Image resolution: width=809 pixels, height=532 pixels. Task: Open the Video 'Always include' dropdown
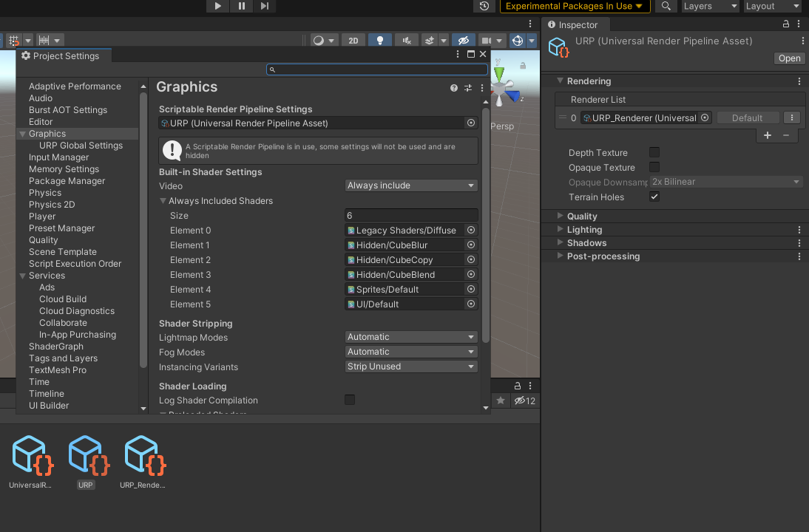tap(410, 185)
